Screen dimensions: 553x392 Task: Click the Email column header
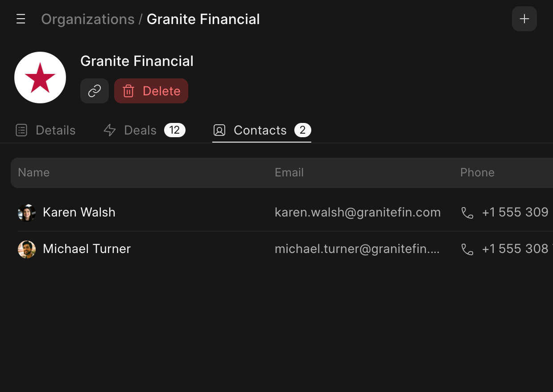click(289, 172)
